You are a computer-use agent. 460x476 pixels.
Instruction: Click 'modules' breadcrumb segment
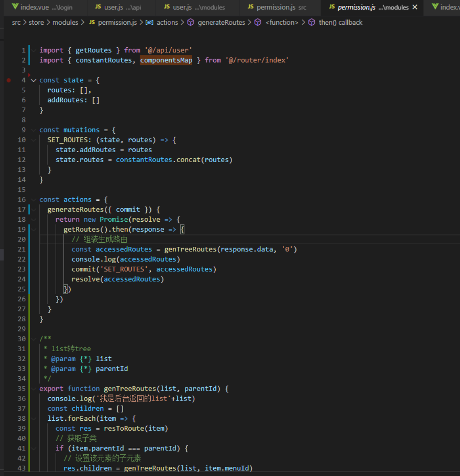pos(65,23)
